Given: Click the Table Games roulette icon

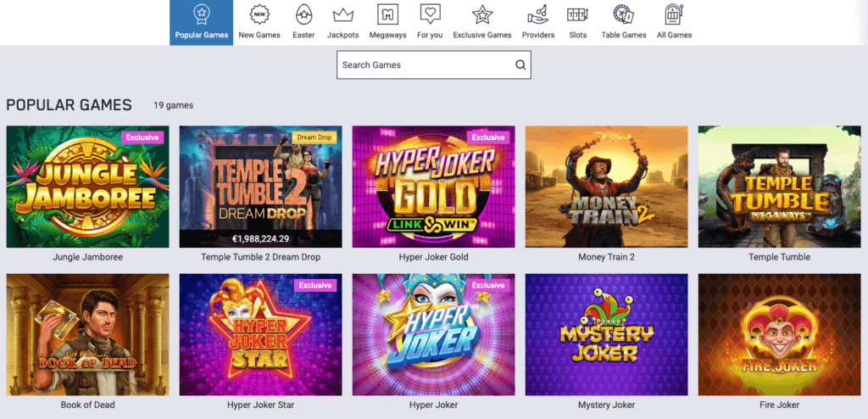Looking at the screenshot, I should pos(624,14).
